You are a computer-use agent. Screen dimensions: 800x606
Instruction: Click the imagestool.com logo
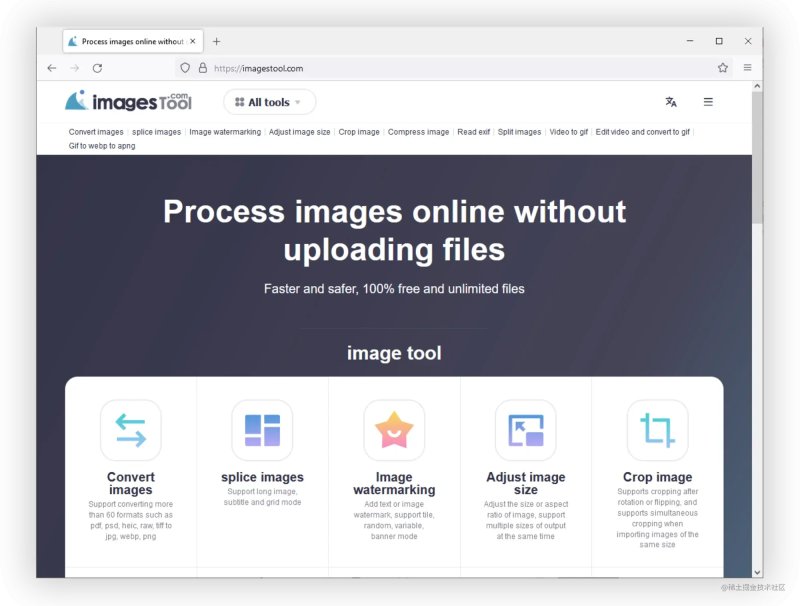pos(128,102)
